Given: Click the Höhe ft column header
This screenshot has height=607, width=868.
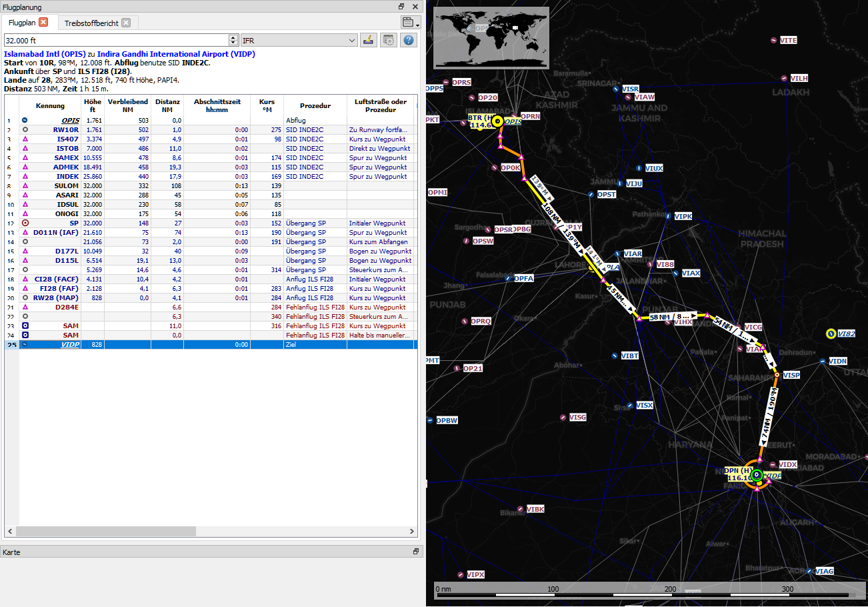Looking at the screenshot, I should (x=93, y=105).
